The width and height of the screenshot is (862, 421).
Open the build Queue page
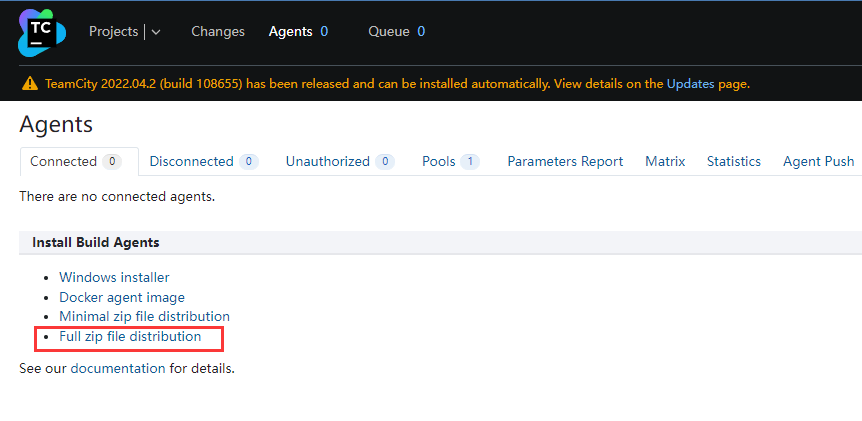(389, 32)
